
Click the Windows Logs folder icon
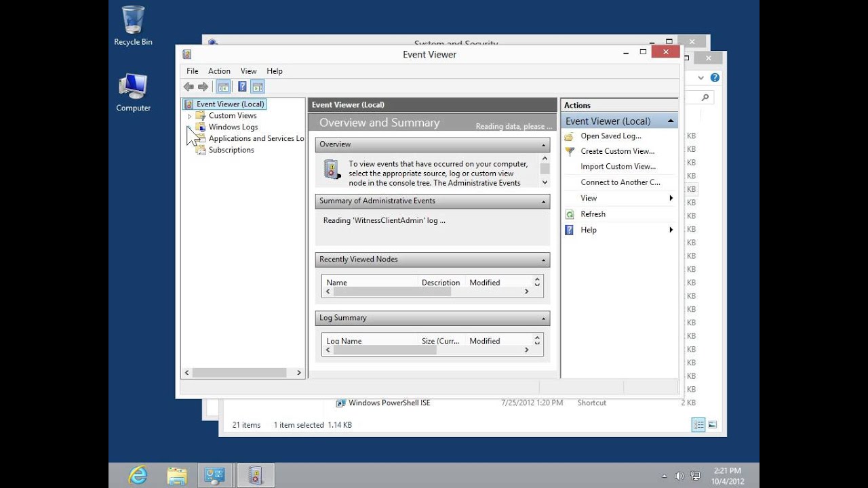(x=201, y=127)
